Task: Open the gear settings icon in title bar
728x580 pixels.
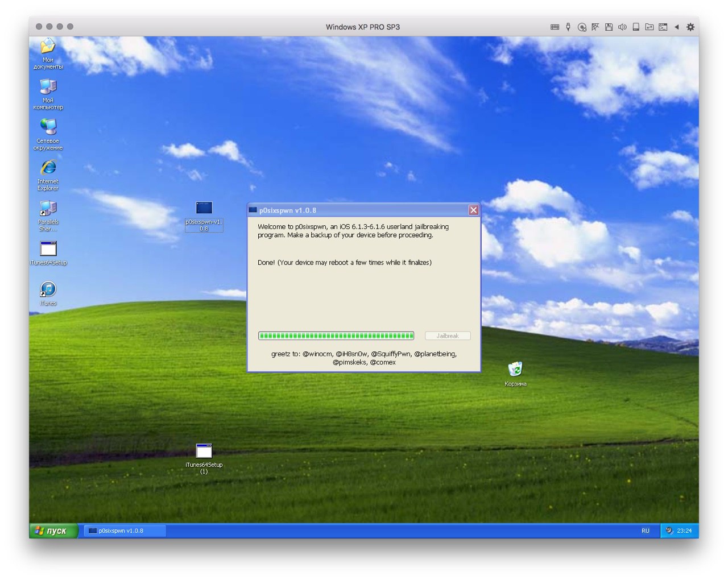Action: click(x=690, y=27)
